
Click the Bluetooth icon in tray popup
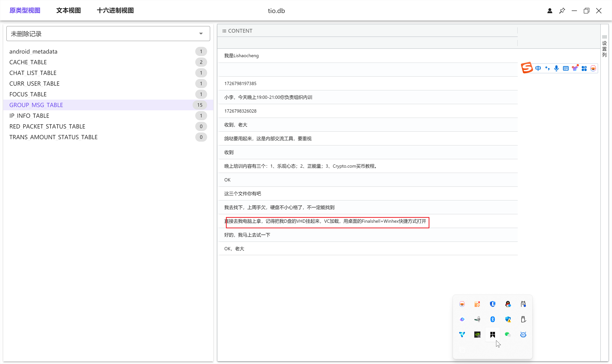click(x=492, y=319)
